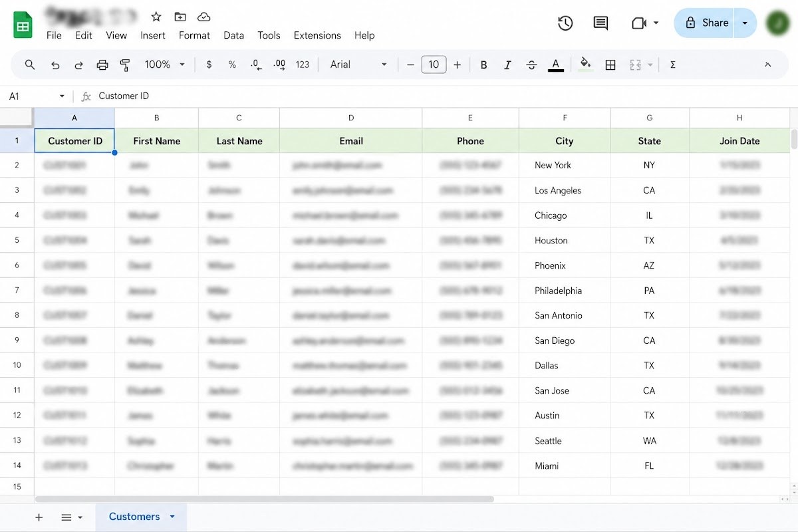Open Arial font family dropdown
798x532 pixels.
point(359,65)
